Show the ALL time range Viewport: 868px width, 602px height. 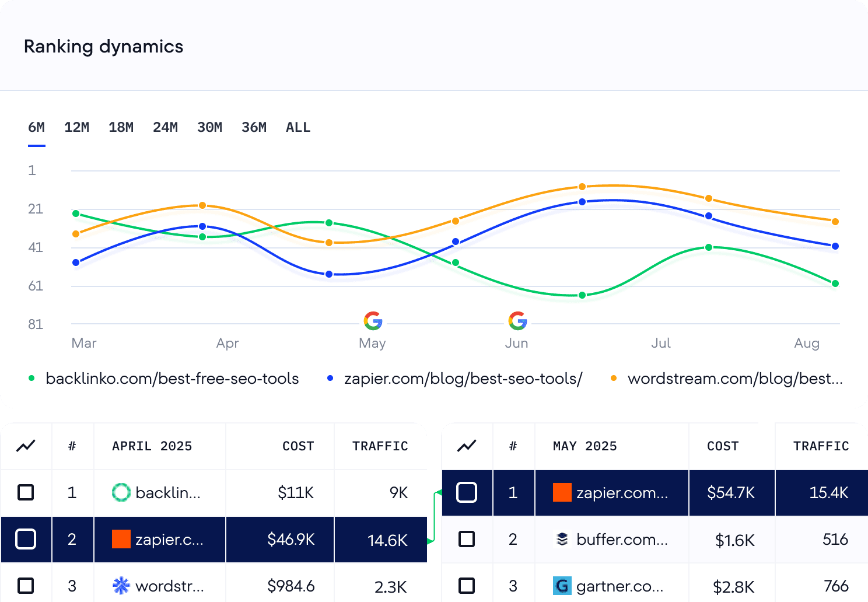[298, 127]
